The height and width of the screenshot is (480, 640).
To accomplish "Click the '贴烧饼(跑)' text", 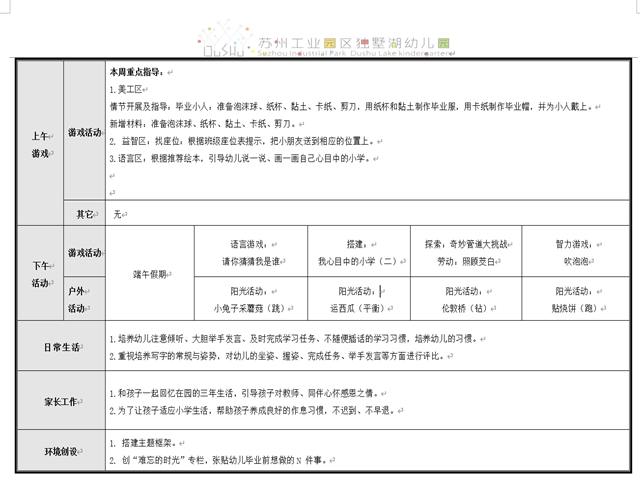I will [x=574, y=308].
